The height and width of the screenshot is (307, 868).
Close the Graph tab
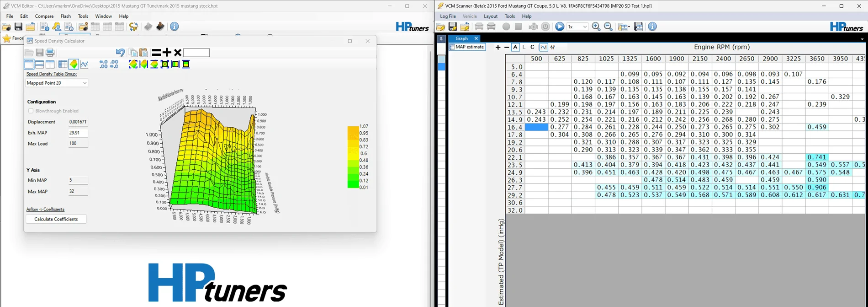point(476,38)
